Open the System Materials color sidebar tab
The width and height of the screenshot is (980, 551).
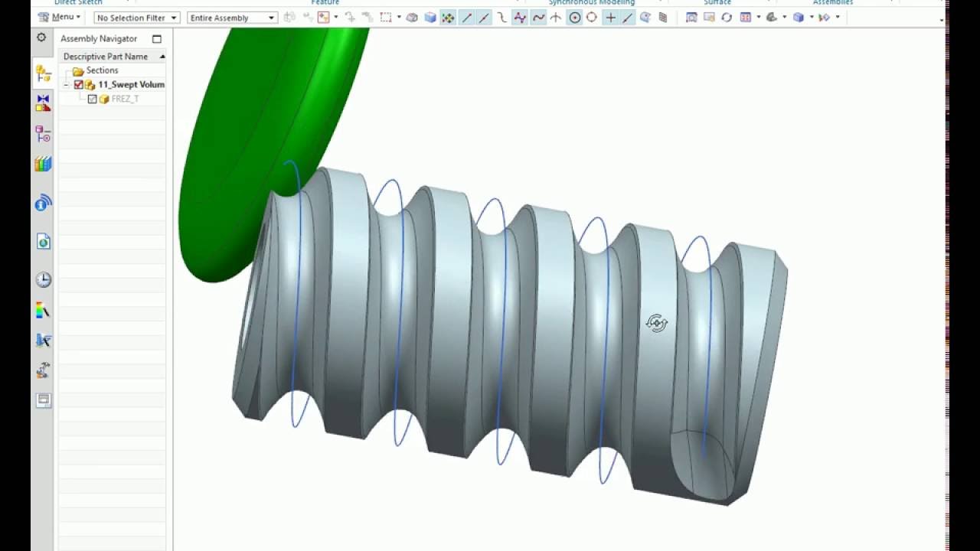pos(43,310)
